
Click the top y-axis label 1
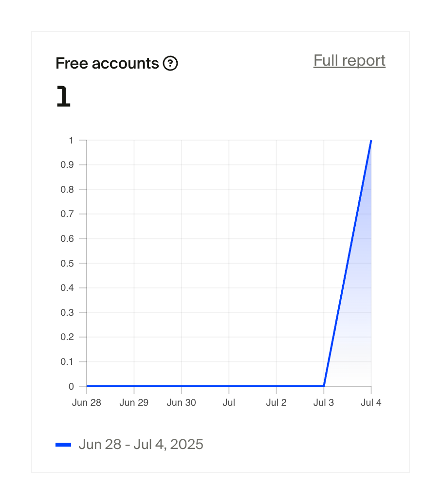click(x=71, y=141)
